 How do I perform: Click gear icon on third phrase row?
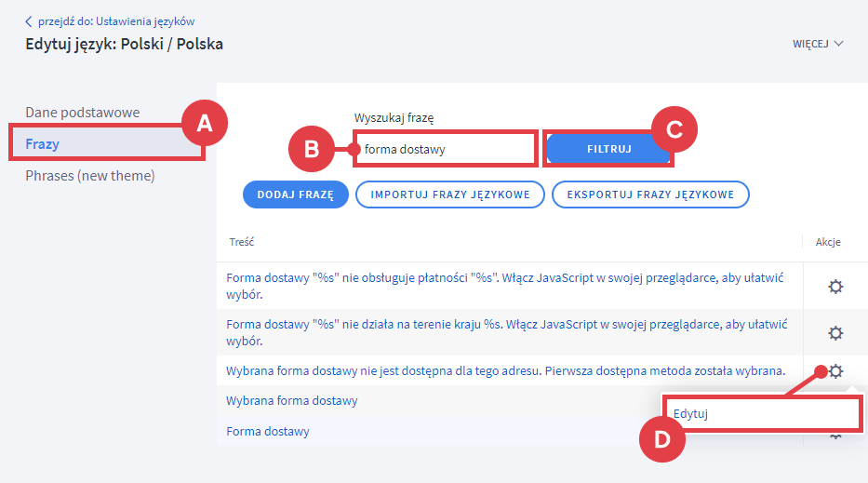[835, 371]
